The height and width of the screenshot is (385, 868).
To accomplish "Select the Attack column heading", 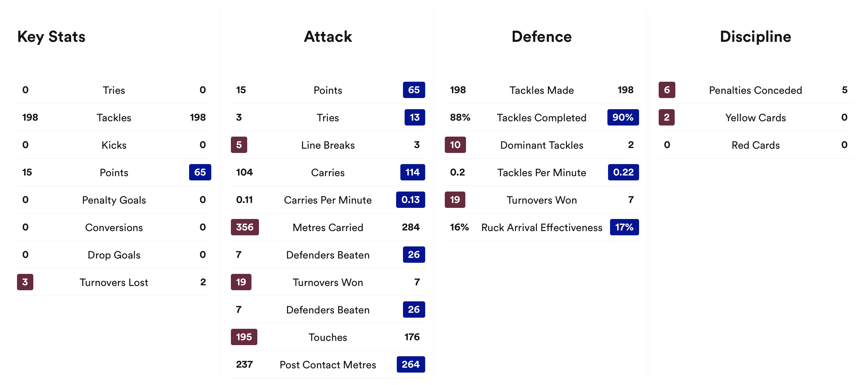I will [x=328, y=37].
